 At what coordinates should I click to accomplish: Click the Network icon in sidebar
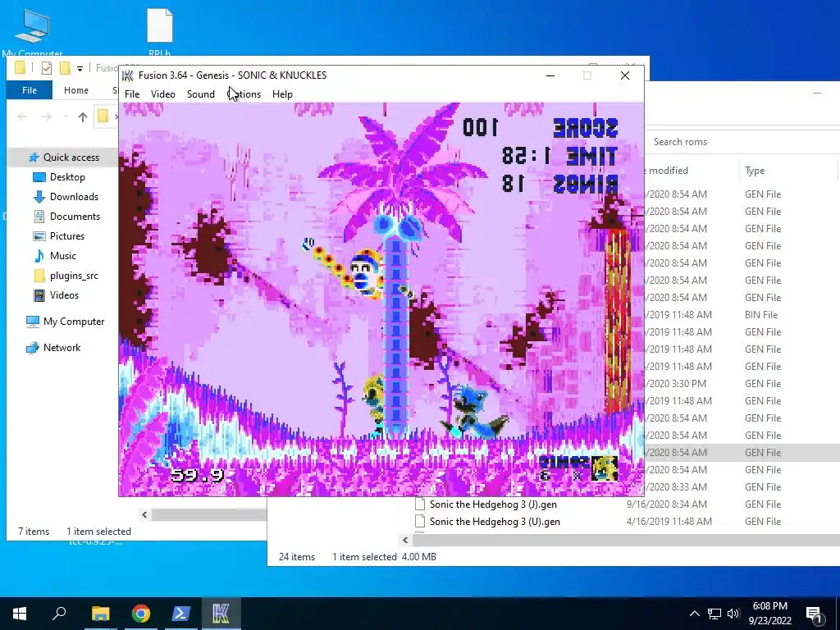33,348
